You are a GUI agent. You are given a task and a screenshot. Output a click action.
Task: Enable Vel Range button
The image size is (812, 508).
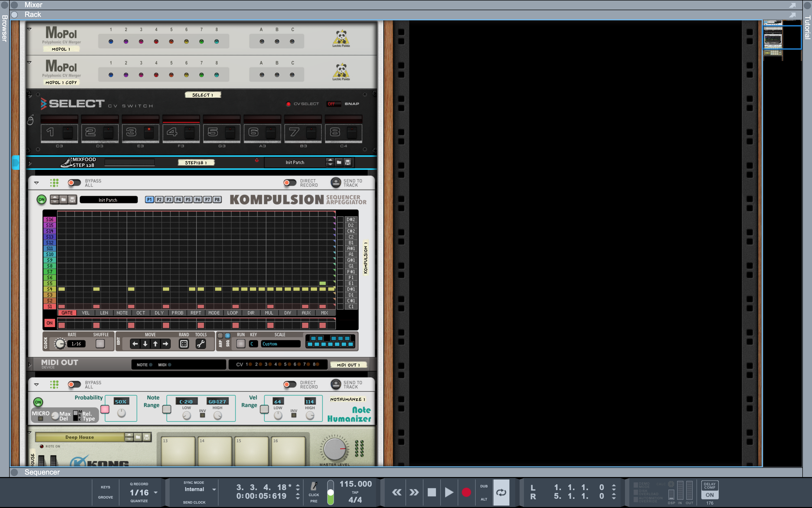pyautogui.click(x=264, y=409)
